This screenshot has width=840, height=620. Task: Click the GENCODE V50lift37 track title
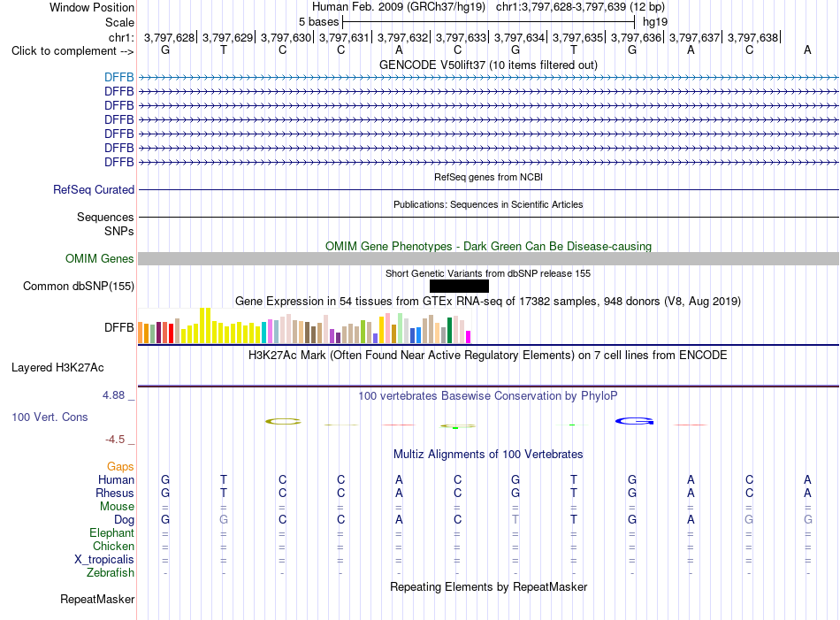(x=488, y=65)
